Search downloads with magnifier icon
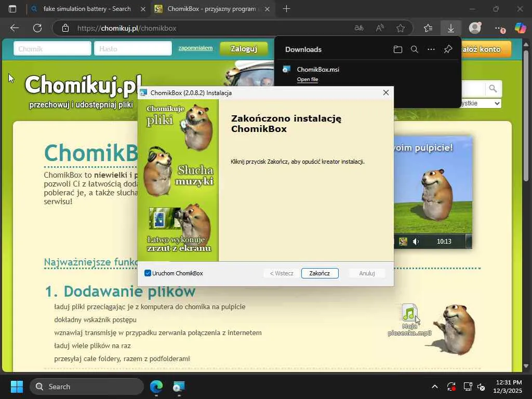This screenshot has height=399, width=532. (414, 49)
